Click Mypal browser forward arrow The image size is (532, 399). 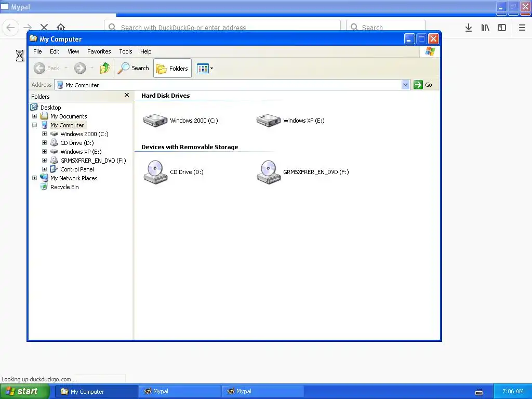[x=28, y=27]
